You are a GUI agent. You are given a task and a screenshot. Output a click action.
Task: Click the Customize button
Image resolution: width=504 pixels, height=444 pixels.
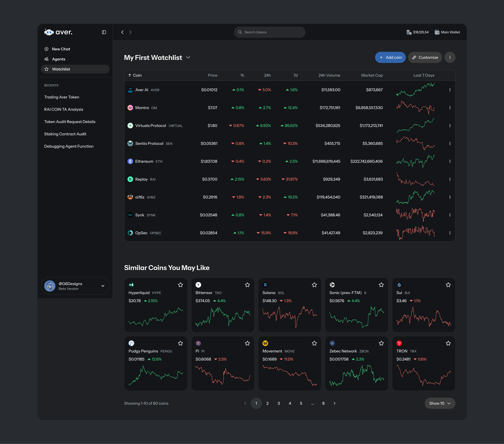tap(425, 57)
